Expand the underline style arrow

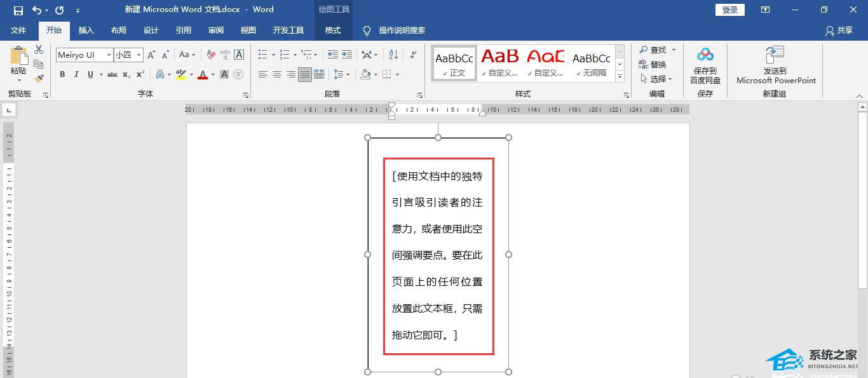click(101, 74)
